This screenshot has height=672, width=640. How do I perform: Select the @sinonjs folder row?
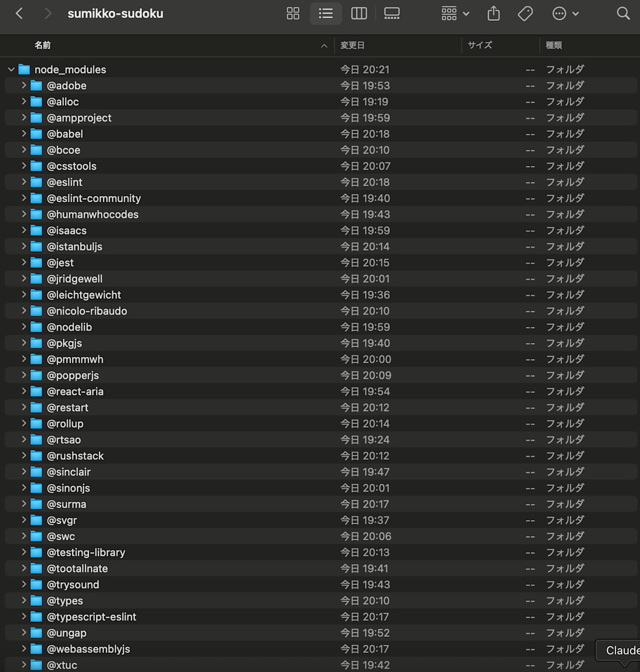321,488
